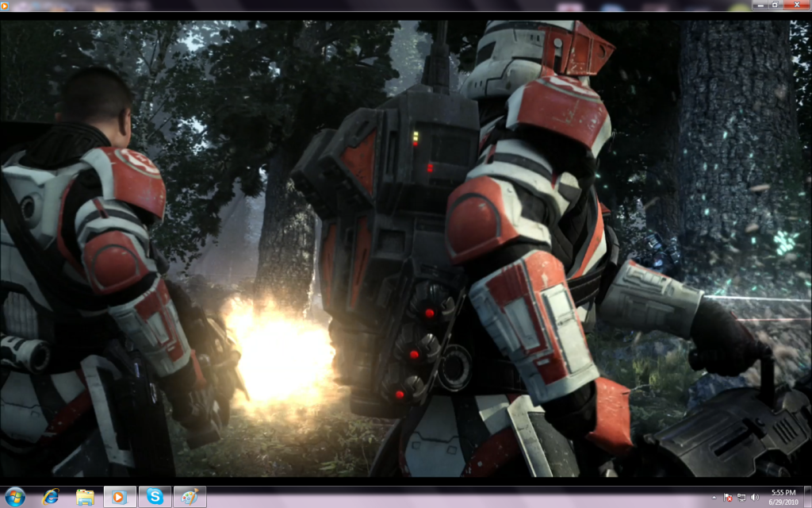The width and height of the screenshot is (812, 508).
Task: Click the playing video frame to pause
Action: point(406,248)
